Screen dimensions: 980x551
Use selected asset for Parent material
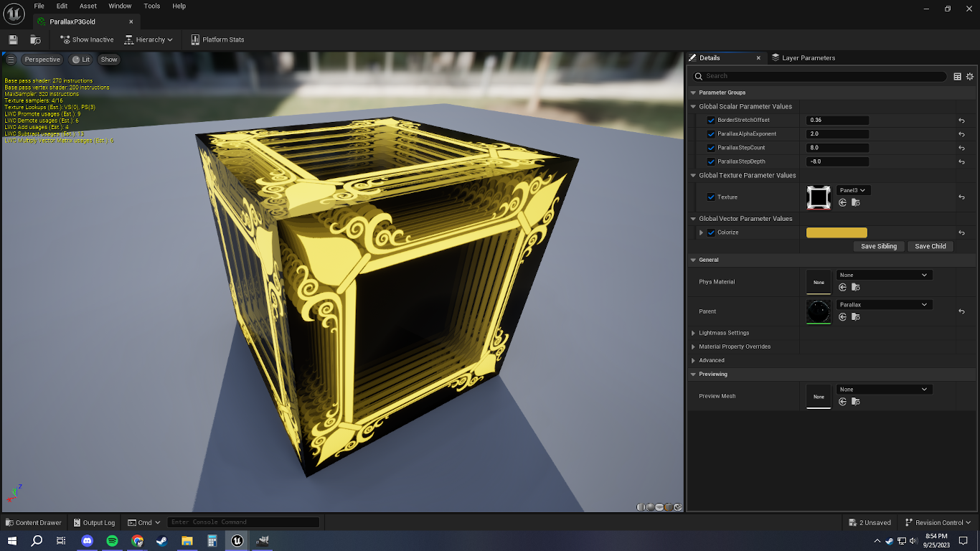click(x=842, y=317)
